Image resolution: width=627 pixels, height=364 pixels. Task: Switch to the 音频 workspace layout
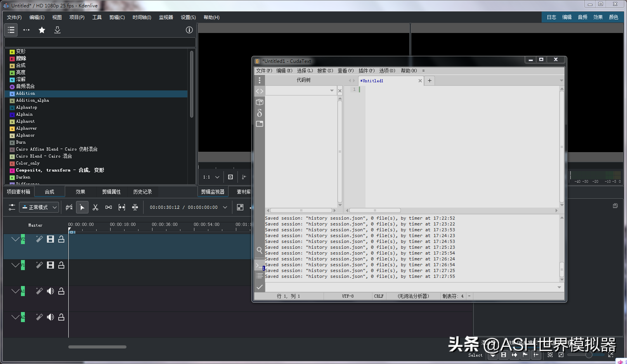pos(582,17)
